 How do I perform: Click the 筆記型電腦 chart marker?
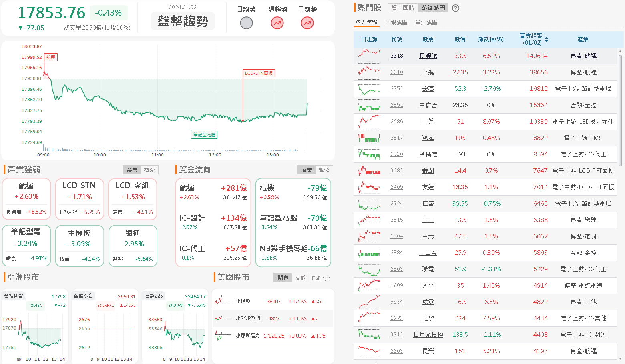pos(204,135)
